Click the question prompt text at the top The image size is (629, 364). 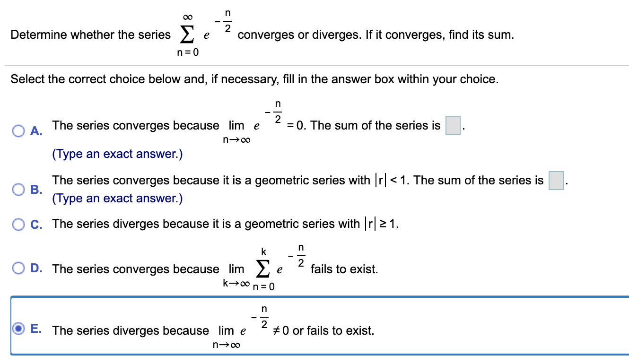coord(90,35)
